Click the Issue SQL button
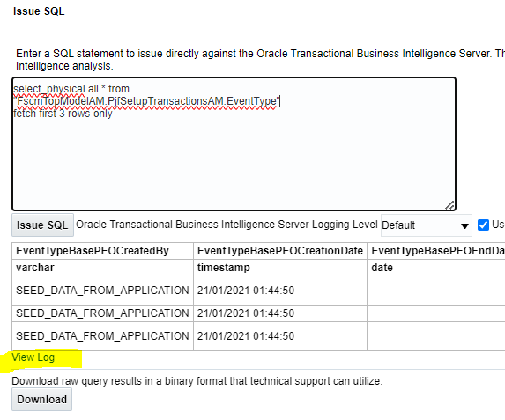This screenshot has height=420, width=505. pyautogui.click(x=42, y=225)
